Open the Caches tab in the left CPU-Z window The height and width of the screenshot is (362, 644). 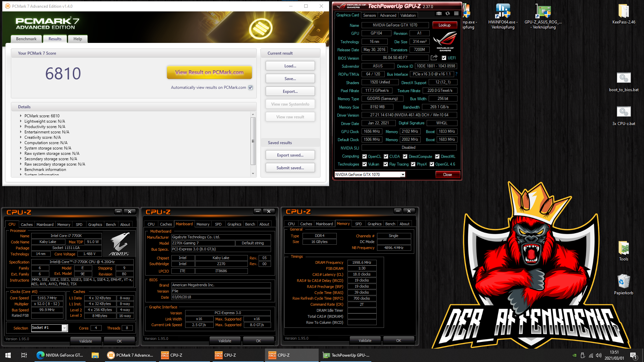26,225
